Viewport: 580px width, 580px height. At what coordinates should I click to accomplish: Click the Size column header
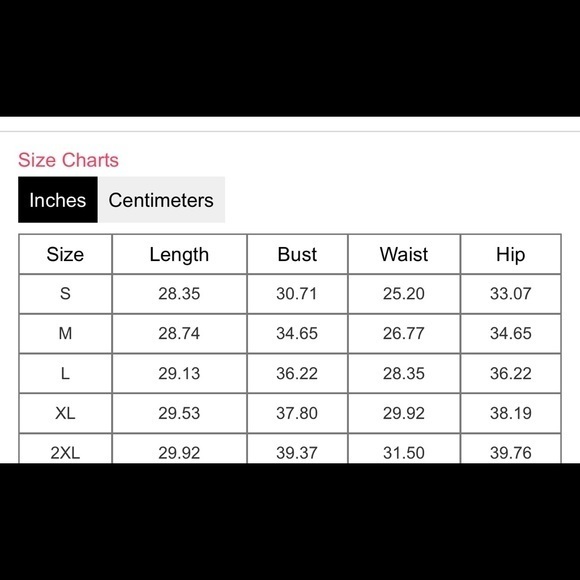[x=65, y=254]
